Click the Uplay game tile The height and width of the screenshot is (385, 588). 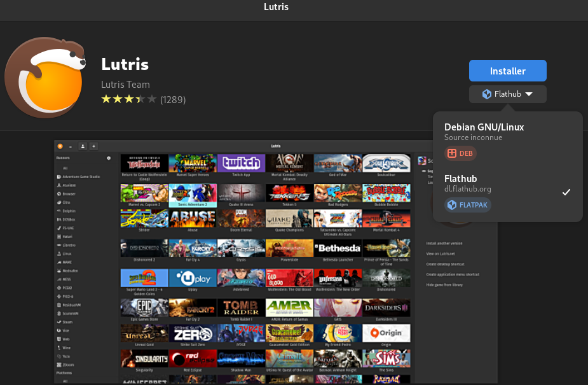coord(193,280)
